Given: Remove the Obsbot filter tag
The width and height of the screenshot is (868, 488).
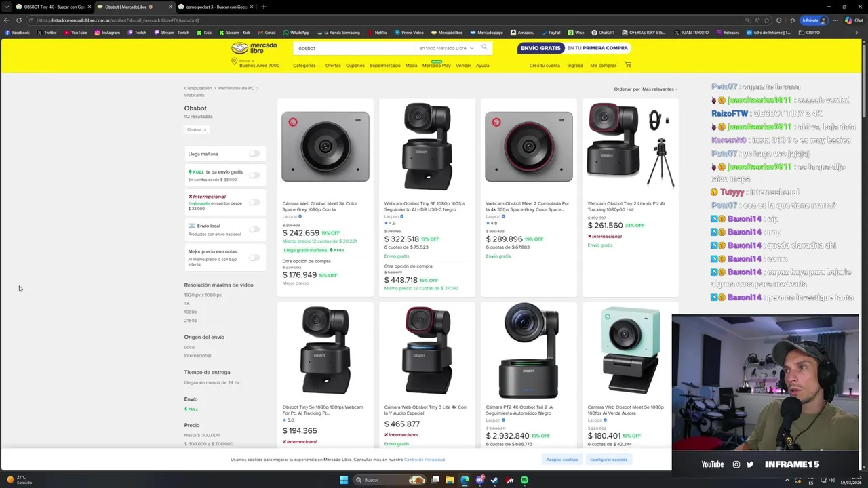Looking at the screenshot, I should tap(205, 129).
